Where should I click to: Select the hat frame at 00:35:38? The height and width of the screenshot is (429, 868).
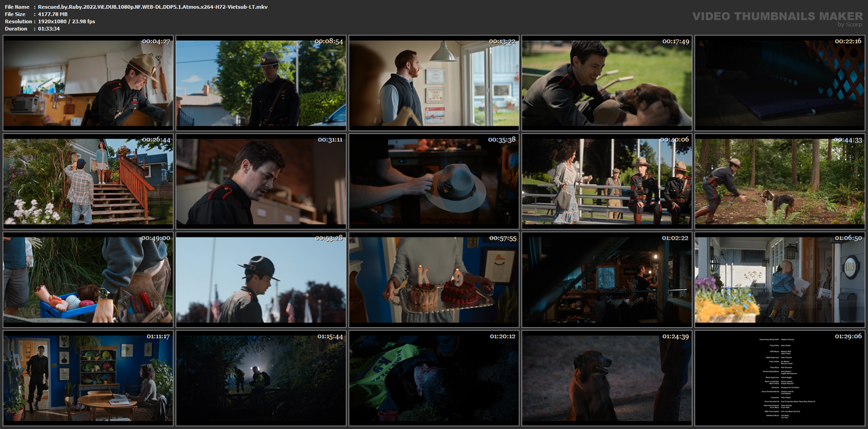coord(433,180)
